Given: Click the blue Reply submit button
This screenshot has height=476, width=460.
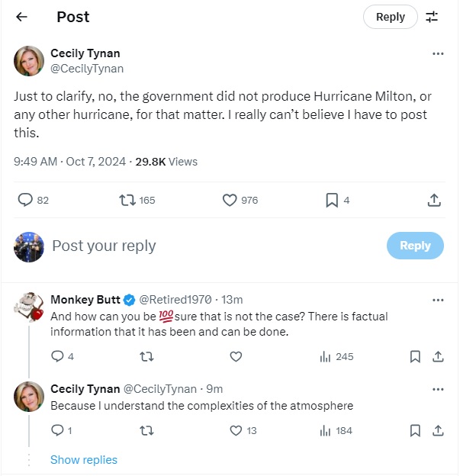Looking at the screenshot, I should pos(415,246).
